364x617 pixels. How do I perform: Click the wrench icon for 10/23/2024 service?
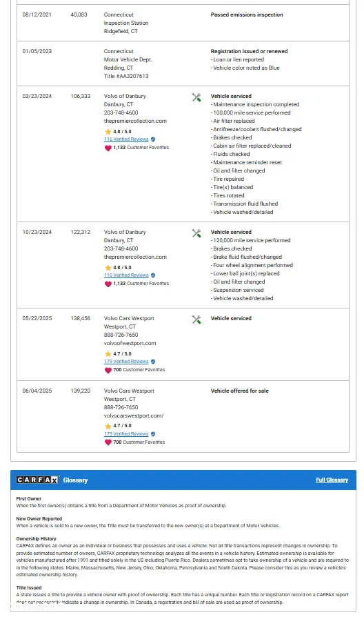(x=196, y=233)
